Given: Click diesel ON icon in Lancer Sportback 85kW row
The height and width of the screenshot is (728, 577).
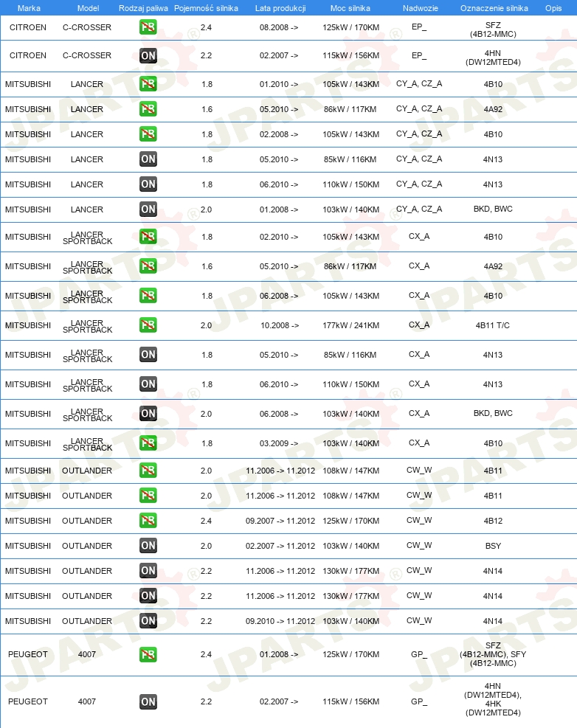Looking at the screenshot, I should pos(148,355).
